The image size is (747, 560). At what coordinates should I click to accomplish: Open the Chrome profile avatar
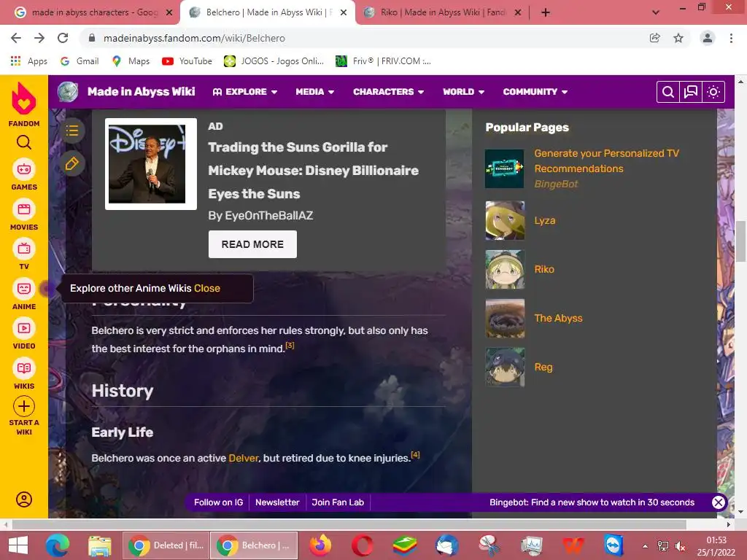[x=708, y=38]
